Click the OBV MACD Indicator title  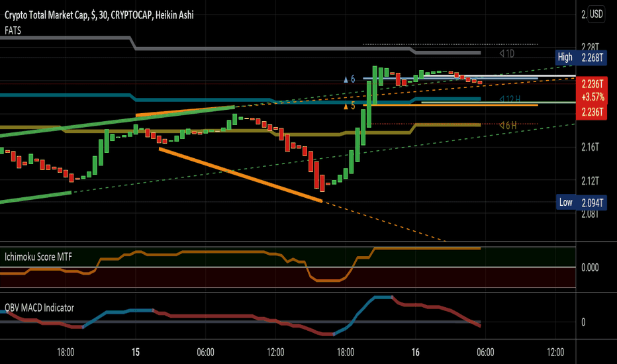pyautogui.click(x=39, y=308)
